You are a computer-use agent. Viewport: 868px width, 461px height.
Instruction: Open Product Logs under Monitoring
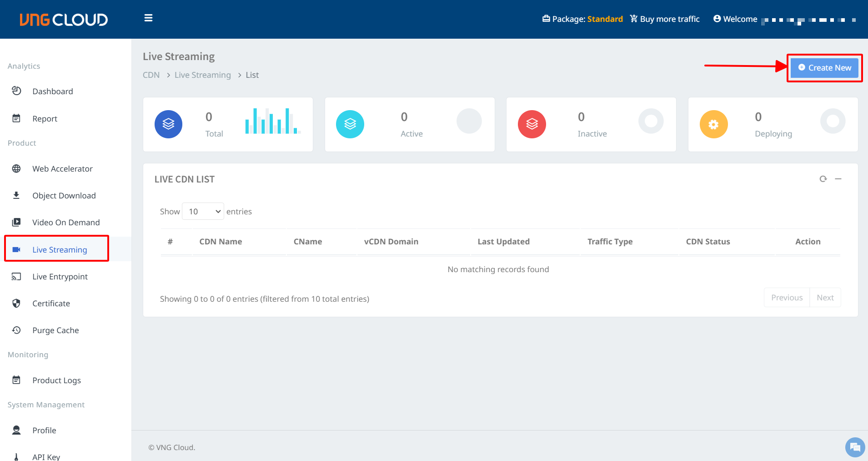point(56,380)
